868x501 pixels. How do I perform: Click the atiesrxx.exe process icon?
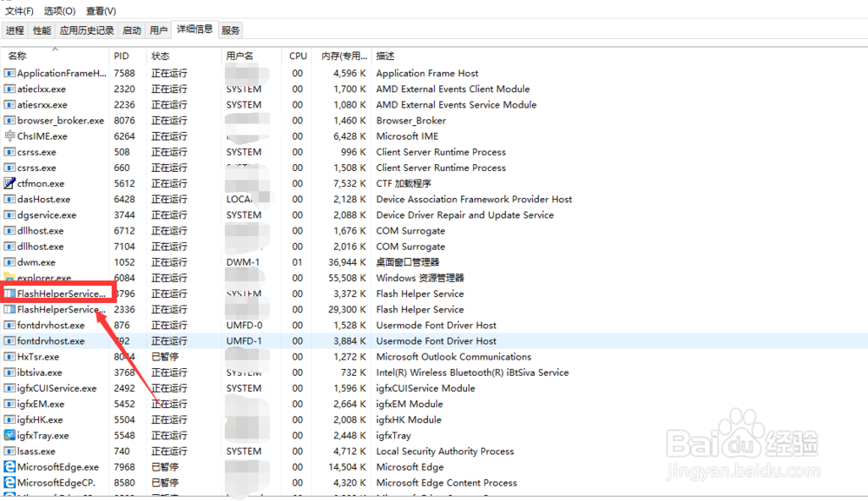[10, 105]
